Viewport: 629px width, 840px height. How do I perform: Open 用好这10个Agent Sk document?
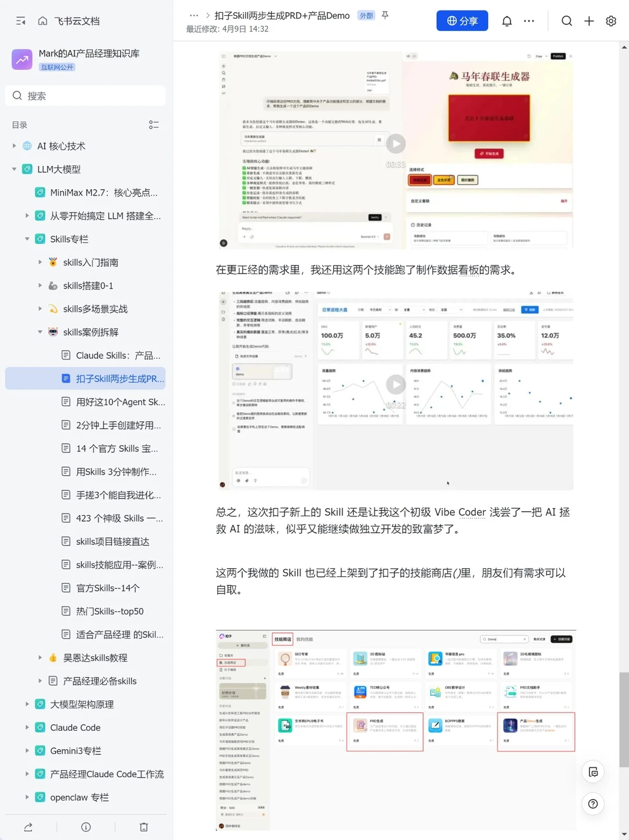pos(86,402)
